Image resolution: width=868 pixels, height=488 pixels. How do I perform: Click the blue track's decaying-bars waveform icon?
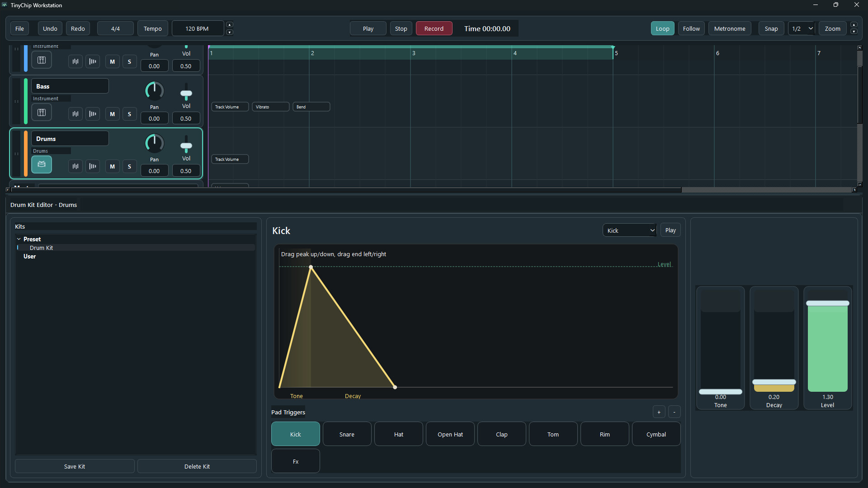93,62
